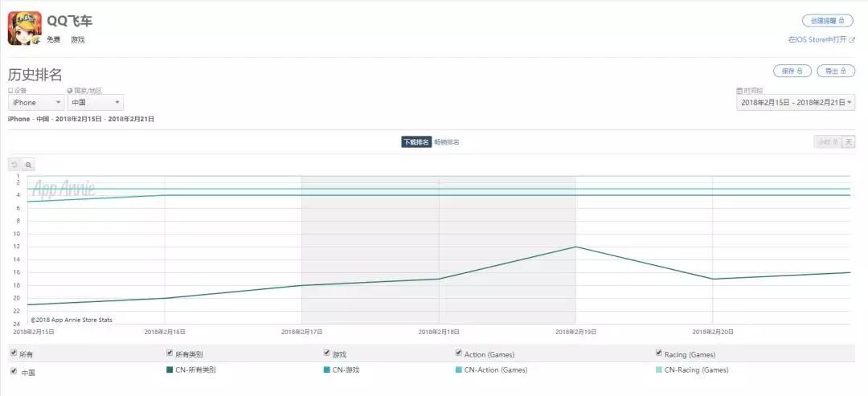This screenshot has height=396, width=868.
Task: Open the date range dropdown selector
Action: tap(796, 103)
